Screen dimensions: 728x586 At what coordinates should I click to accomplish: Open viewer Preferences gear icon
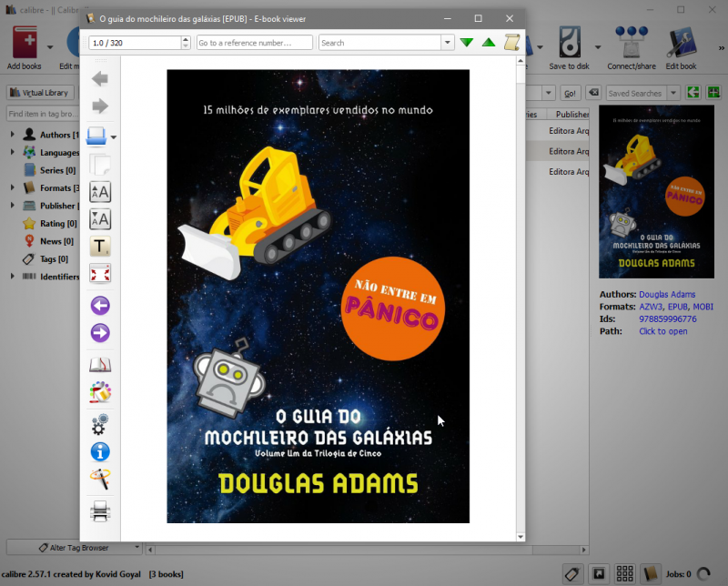pyautogui.click(x=100, y=424)
